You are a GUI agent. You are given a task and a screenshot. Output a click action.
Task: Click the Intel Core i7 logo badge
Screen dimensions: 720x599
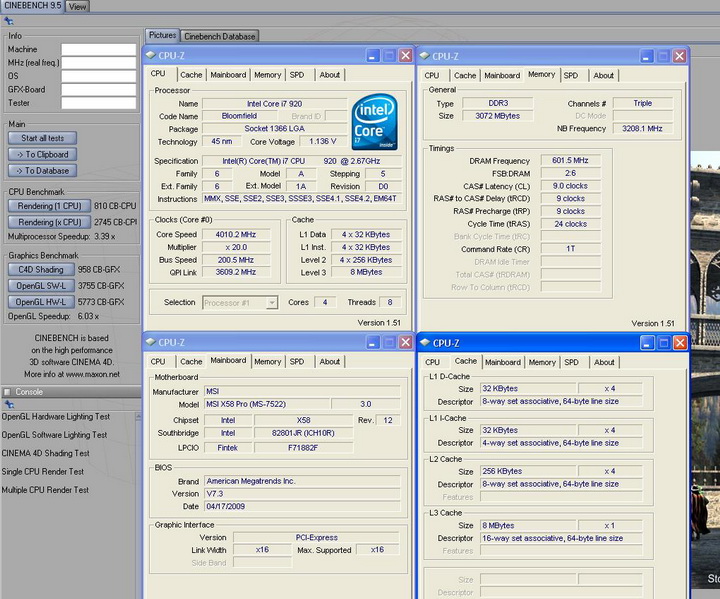[376, 119]
